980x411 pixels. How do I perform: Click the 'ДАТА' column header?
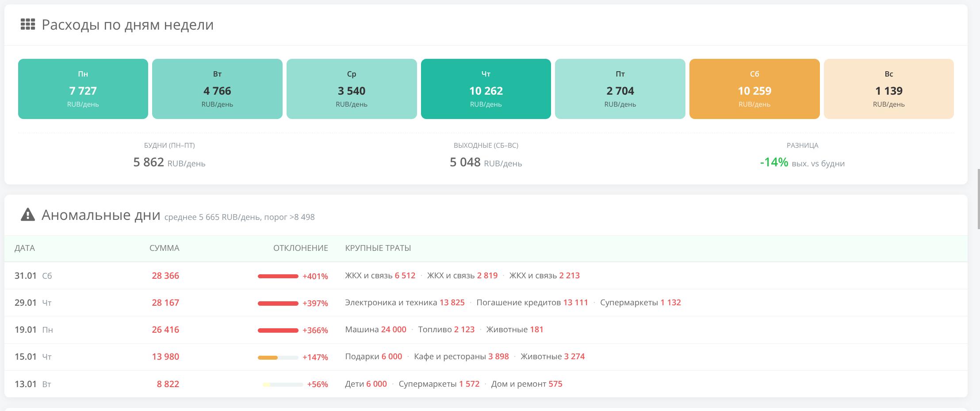25,248
